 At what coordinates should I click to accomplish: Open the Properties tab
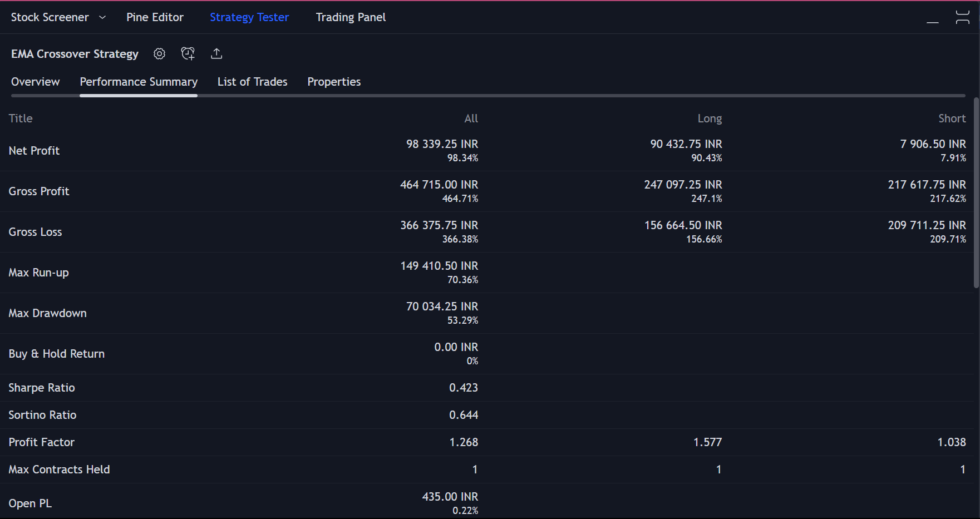334,81
